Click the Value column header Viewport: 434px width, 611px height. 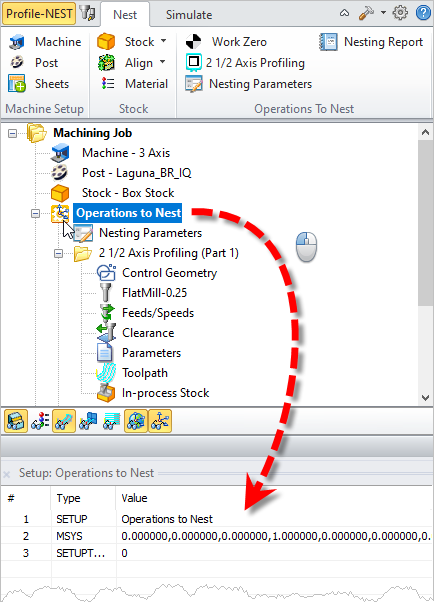click(x=274, y=498)
